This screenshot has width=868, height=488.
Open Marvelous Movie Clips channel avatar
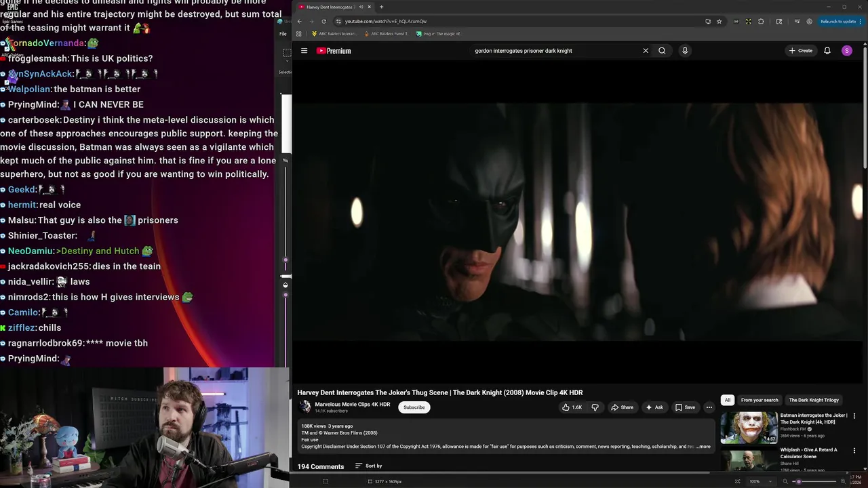point(305,407)
